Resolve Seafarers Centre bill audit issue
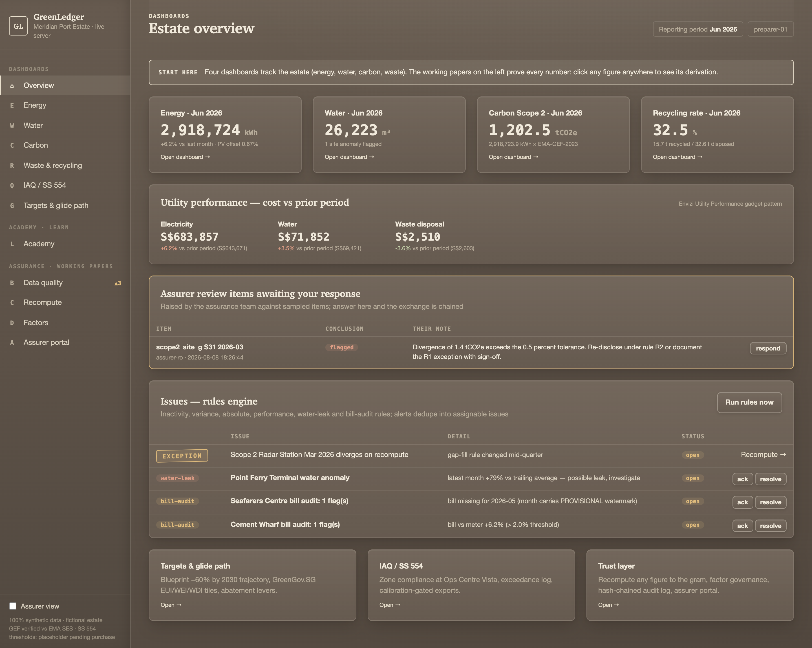The image size is (812, 648). coord(770,502)
